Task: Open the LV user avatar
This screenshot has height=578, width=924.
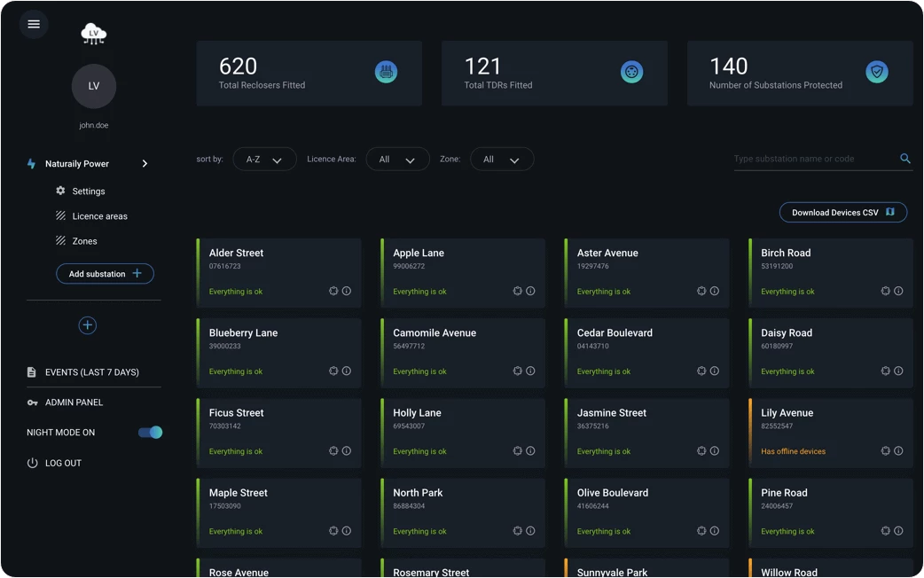Action: 94,86
